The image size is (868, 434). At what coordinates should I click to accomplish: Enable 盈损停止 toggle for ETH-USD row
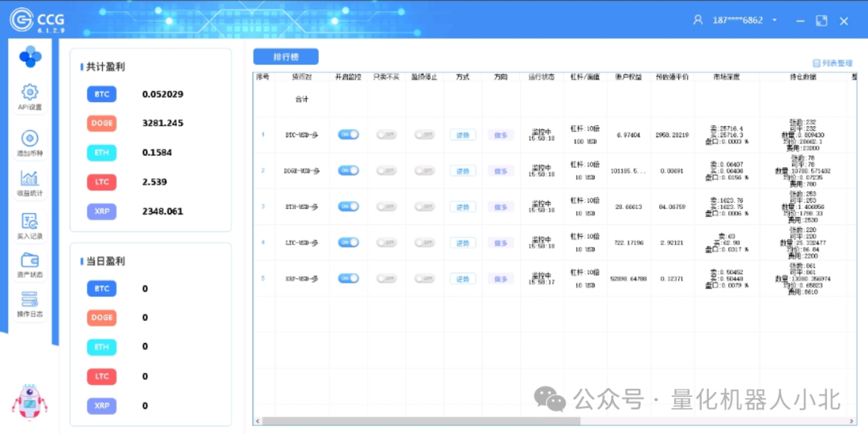tap(424, 207)
